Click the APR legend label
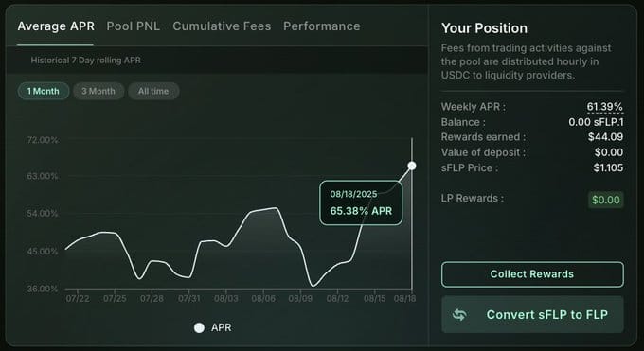This screenshot has height=351, width=644. click(221, 327)
